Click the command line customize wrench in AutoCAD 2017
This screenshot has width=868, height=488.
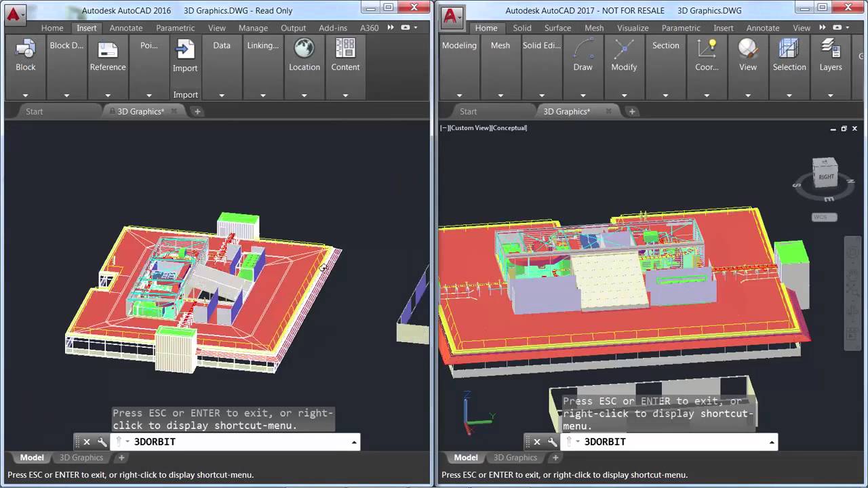[x=552, y=442]
